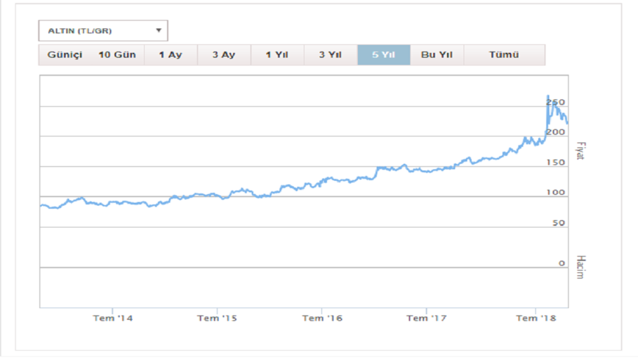Image resolution: width=638 pixels, height=364 pixels.
Task: Open the ALTIN (TL/GR) dropdown
Action: pos(103,31)
